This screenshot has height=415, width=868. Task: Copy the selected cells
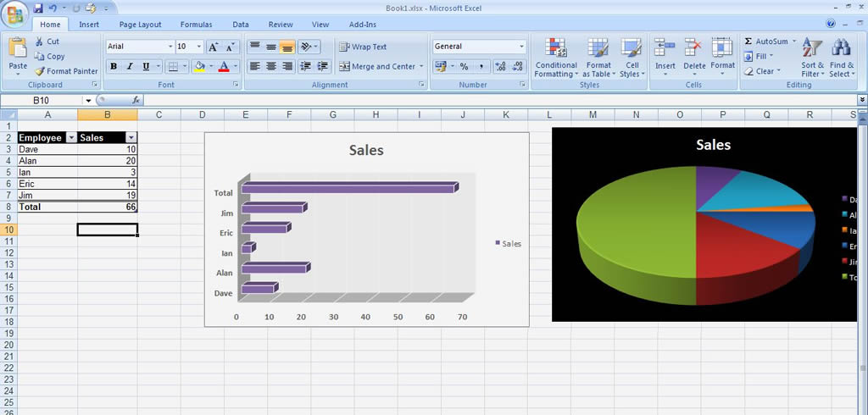(39, 56)
